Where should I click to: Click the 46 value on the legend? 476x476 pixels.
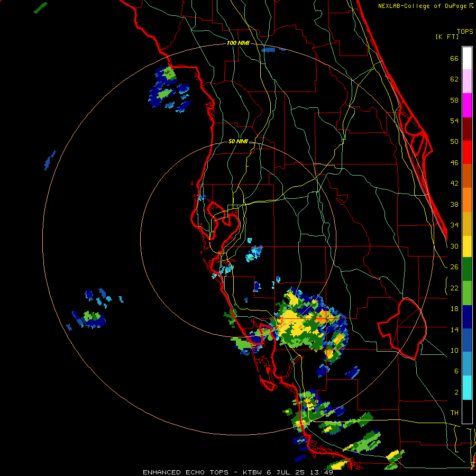(454, 163)
